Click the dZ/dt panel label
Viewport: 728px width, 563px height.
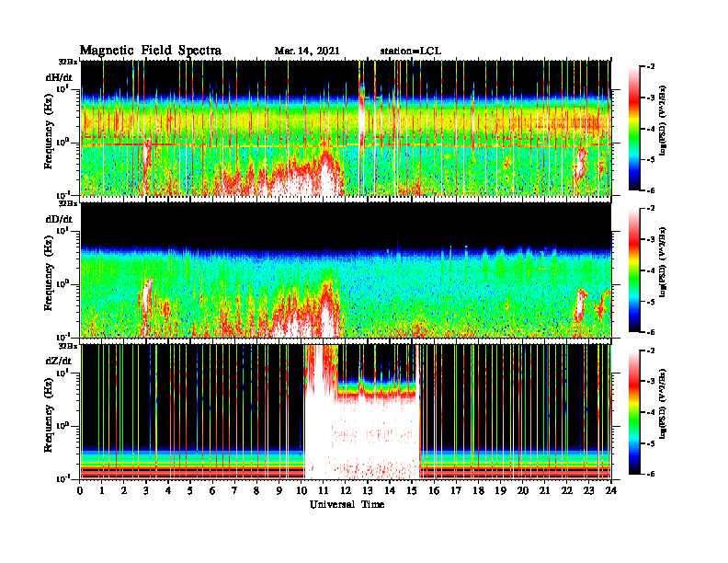(x=59, y=361)
